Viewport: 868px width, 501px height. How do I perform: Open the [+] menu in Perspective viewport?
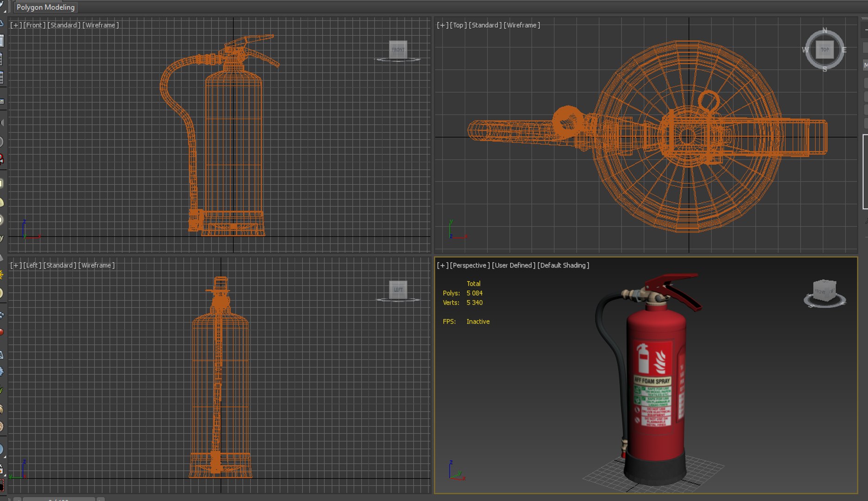pyautogui.click(x=442, y=265)
